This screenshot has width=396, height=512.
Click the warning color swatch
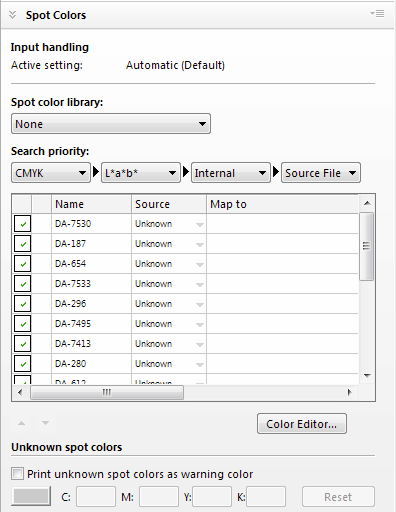(31, 496)
